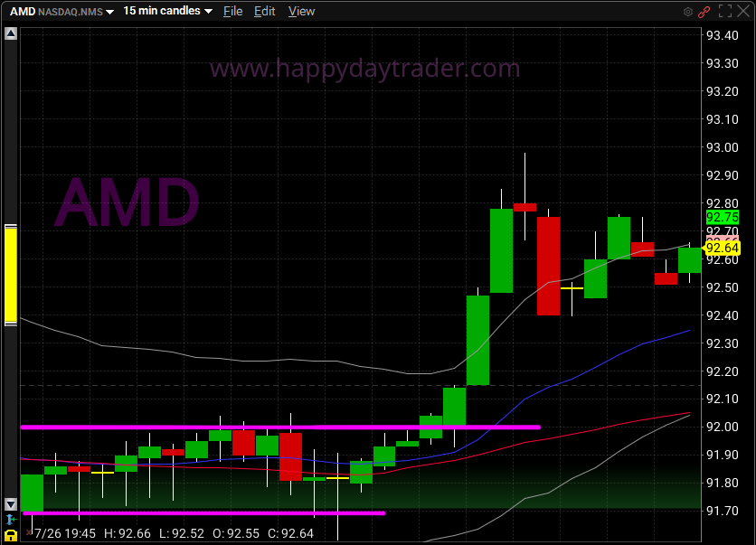Click the 91.70 price axis label
The height and width of the screenshot is (545, 756).
723,511
